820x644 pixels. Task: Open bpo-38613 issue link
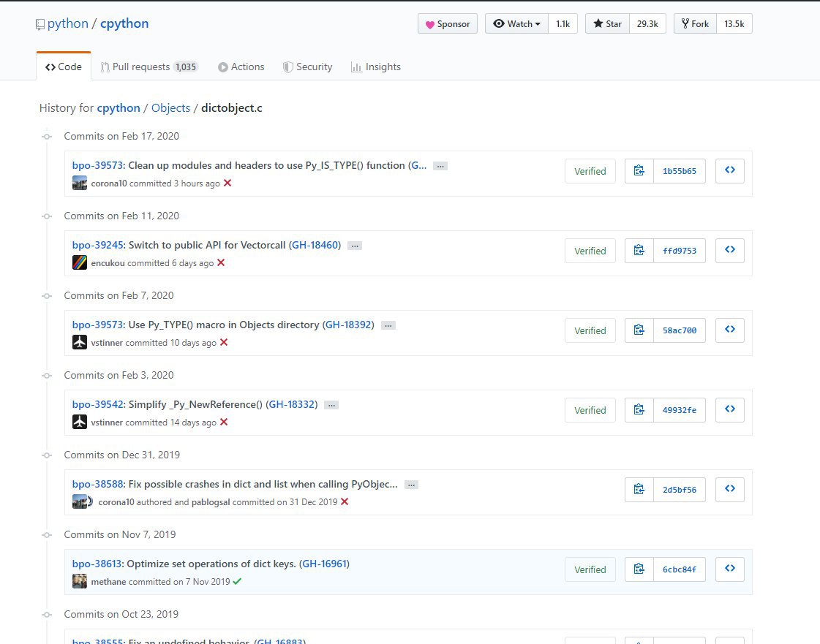pyautogui.click(x=97, y=564)
